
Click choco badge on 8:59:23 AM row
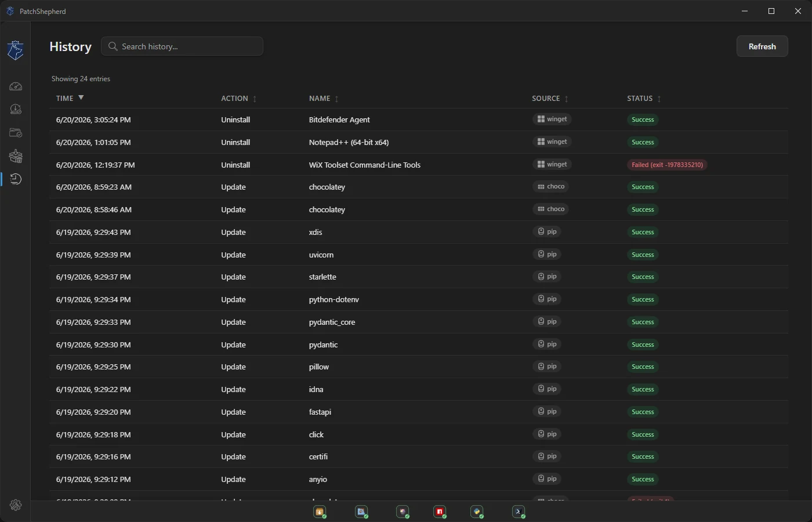pos(550,186)
